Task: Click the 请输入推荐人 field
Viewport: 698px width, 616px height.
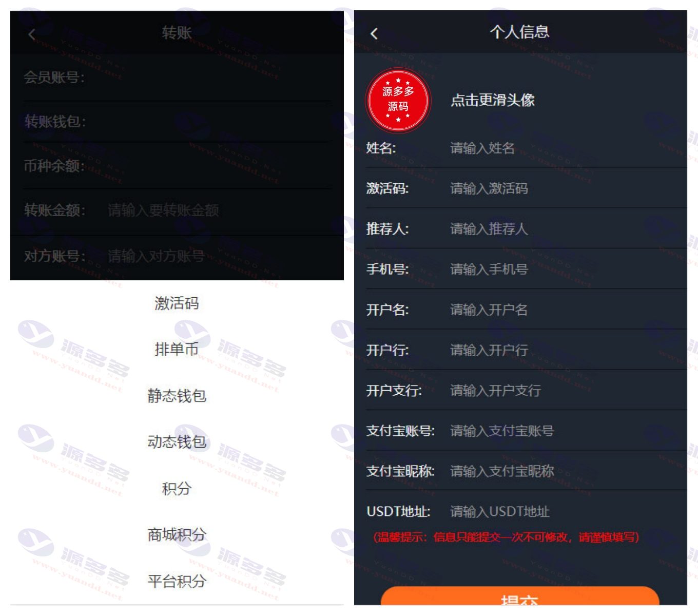Action: tap(567, 229)
